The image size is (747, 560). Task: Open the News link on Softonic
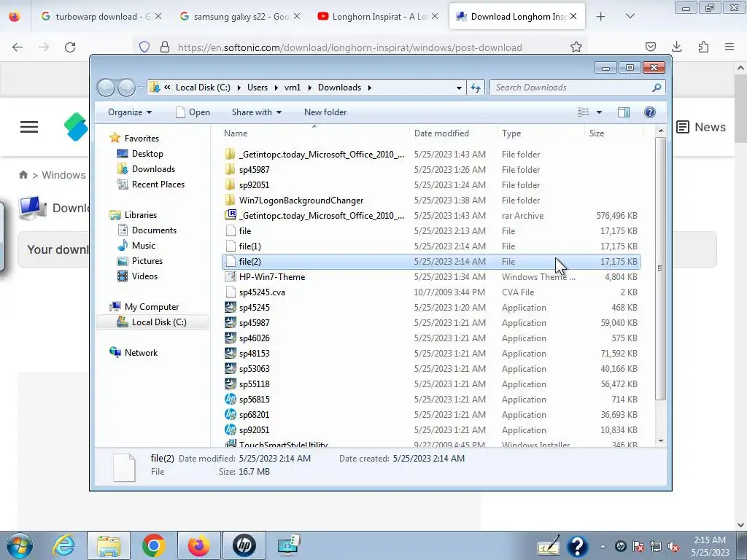click(701, 127)
